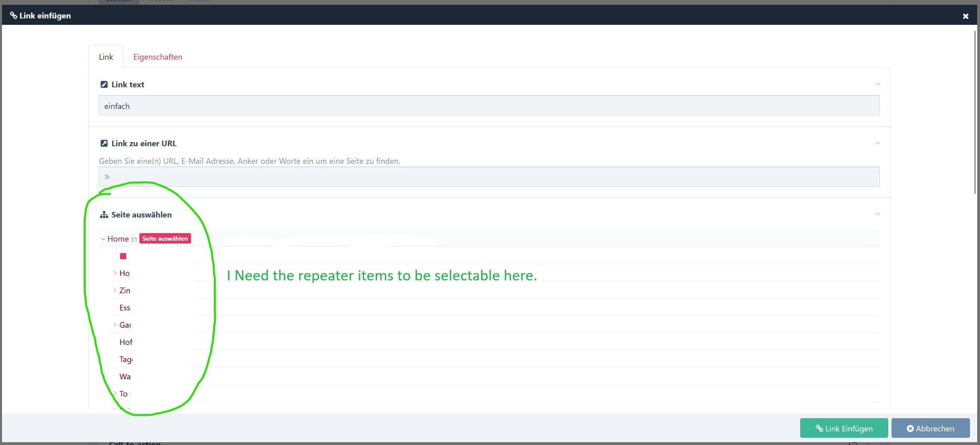Click the link chain icon in dialog title

coord(13,16)
